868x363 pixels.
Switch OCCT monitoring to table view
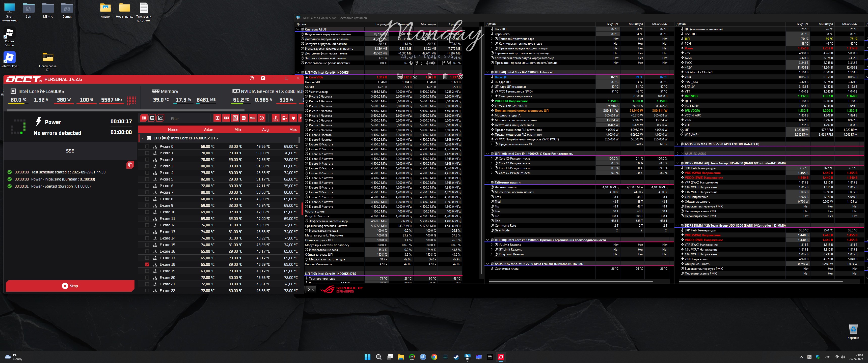click(x=152, y=118)
